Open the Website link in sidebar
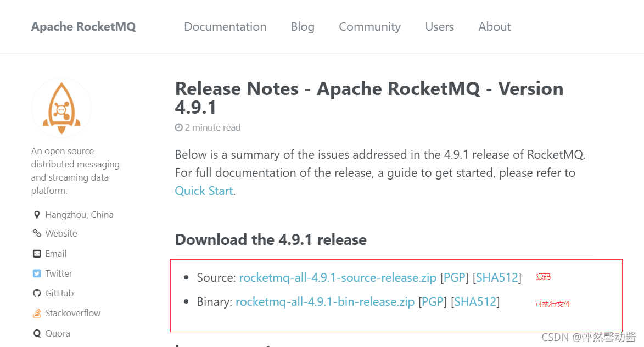644x347 pixels. 61,233
